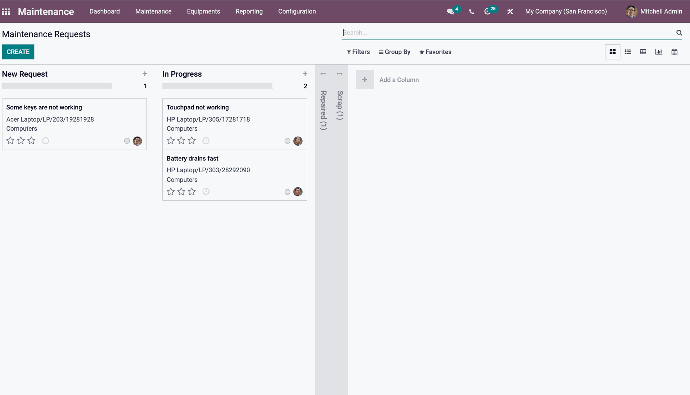Click In Progress column progress bar

(x=217, y=86)
